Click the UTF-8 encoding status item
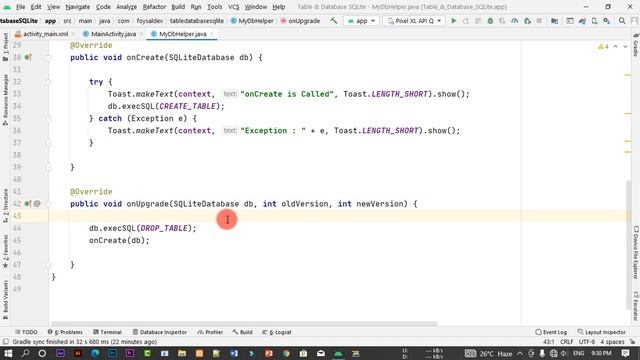Screen dimensions: 640x360 click(587, 342)
